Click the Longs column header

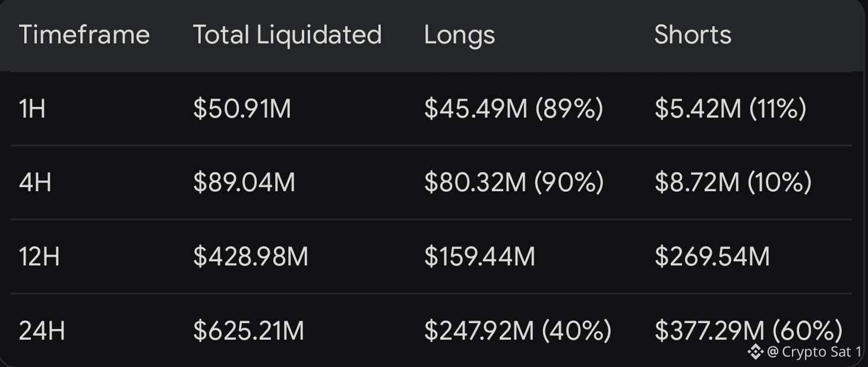pyautogui.click(x=460, y=35)
